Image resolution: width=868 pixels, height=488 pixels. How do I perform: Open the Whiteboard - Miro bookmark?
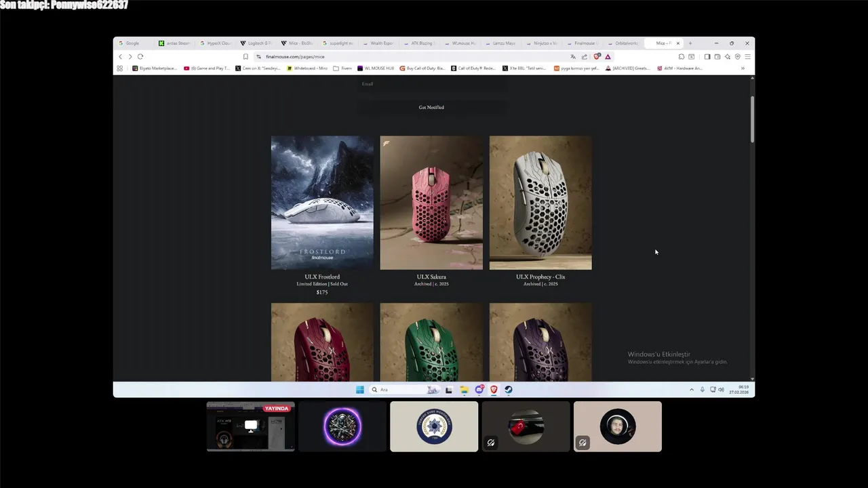tap(307, 68)
